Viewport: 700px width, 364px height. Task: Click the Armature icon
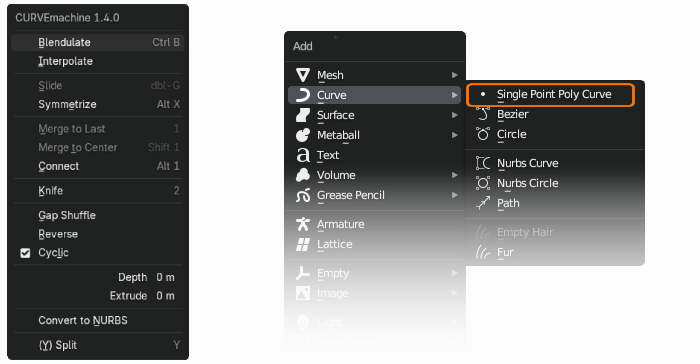click(x=303, y=224)
